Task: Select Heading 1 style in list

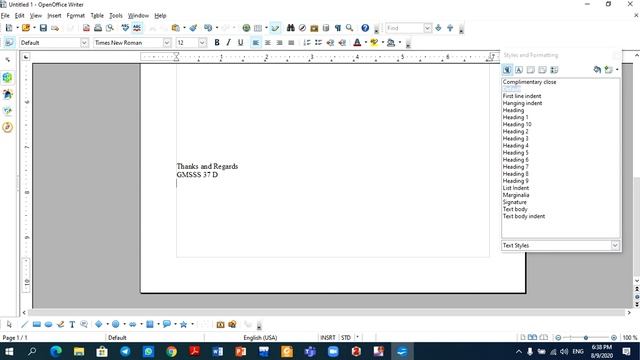Action: [x=515, y=117]
